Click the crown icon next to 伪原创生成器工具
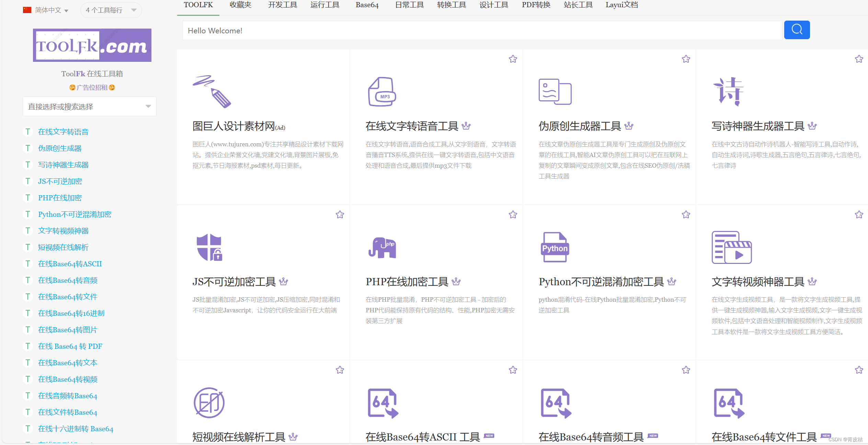 click(629, 126)
